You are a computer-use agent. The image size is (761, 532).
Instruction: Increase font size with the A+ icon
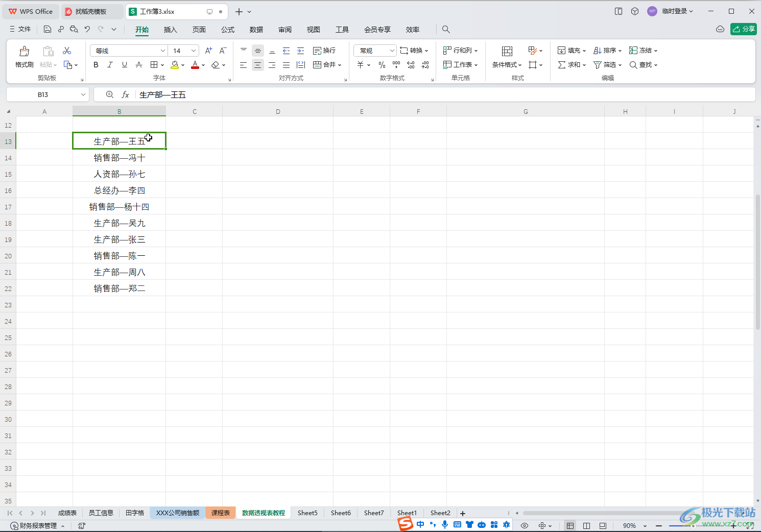pyautogui.click(x=208, y=51)
